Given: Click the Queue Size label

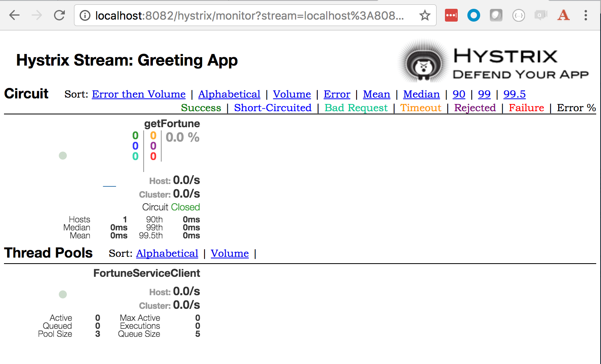Looking at the screenshot, I should coord(139,334).
